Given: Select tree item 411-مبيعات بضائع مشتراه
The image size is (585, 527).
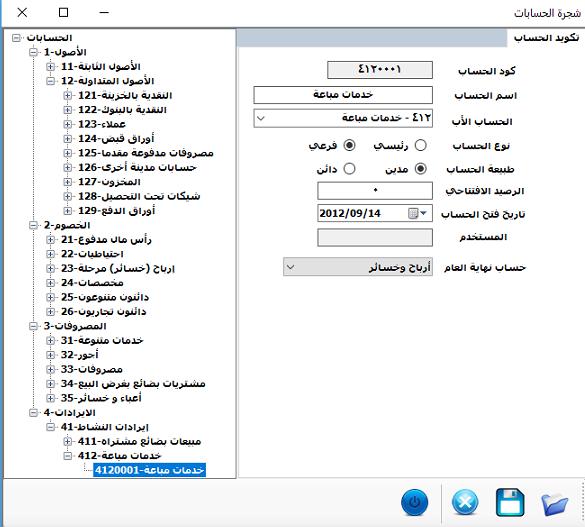Looking at the screenshot, I should click(140, 442).
